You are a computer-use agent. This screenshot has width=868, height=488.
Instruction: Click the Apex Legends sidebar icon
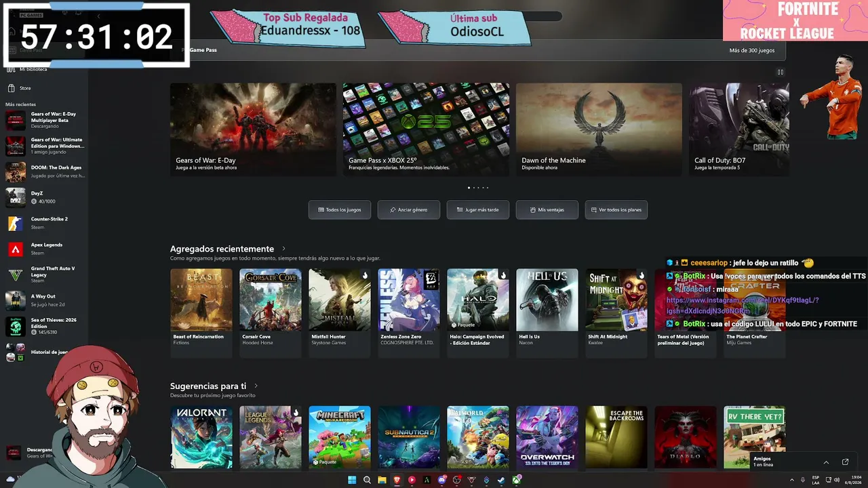[16, 249]
